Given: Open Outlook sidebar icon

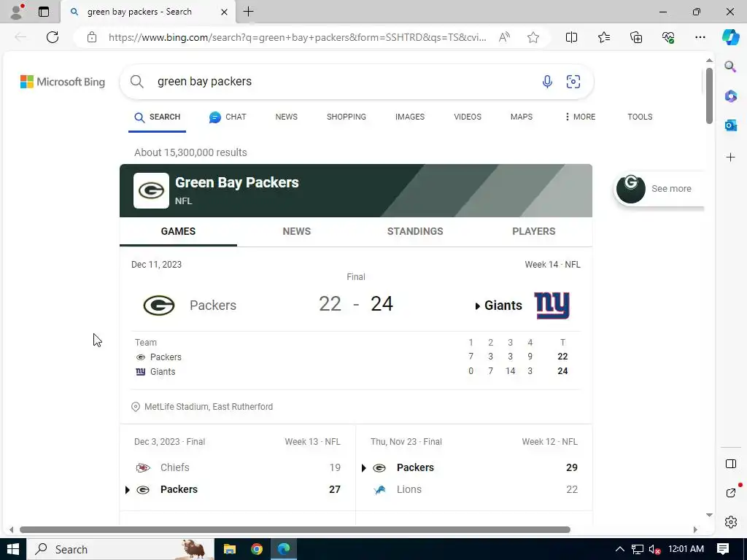Looking at the screenshot, I should 730,125.
